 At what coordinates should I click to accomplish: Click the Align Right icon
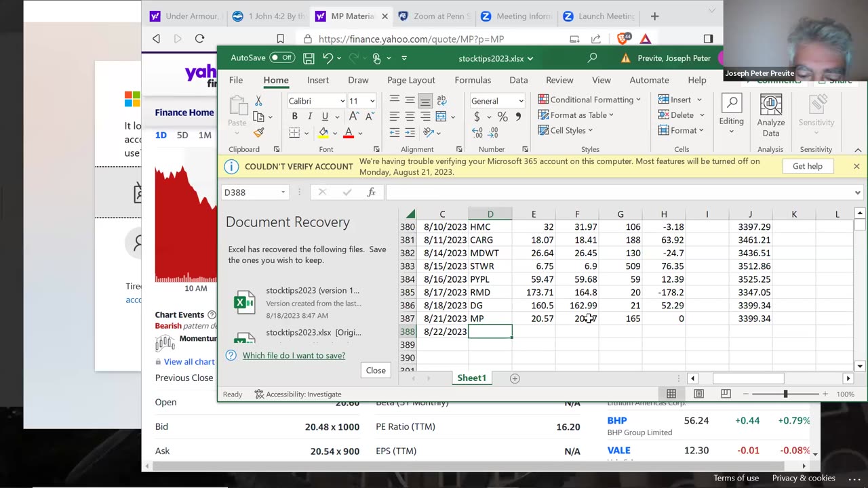point(425,117)
